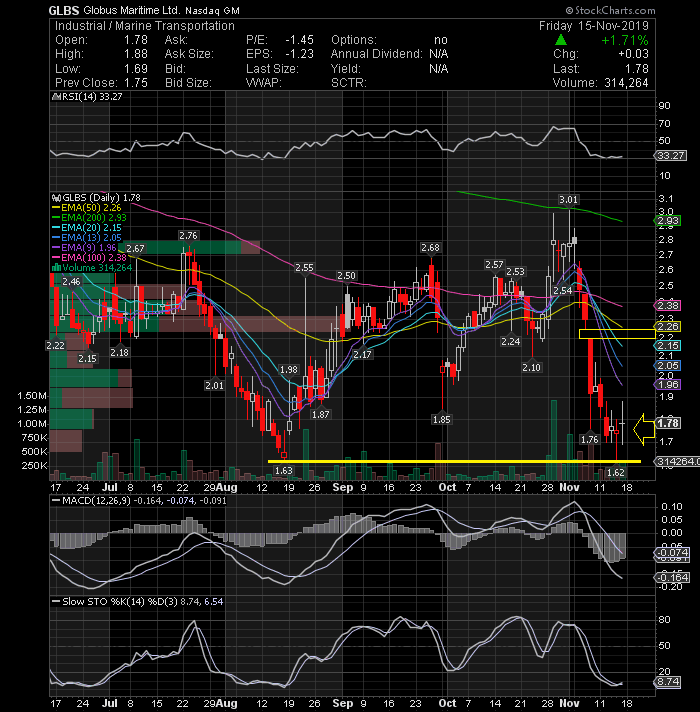Select the GLBS ticker symbol in header
The image size is (700, 712).
[x=64, y=10]
